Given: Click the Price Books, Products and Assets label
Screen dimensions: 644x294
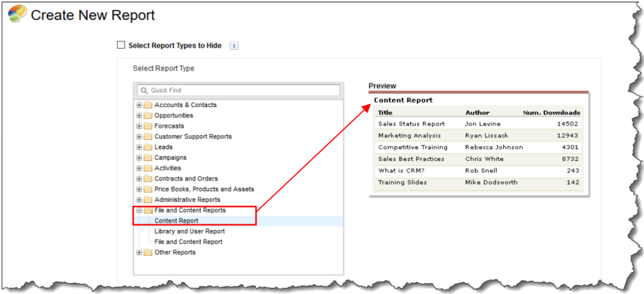Looking at the screenshot, I should (x=204, y=189).
